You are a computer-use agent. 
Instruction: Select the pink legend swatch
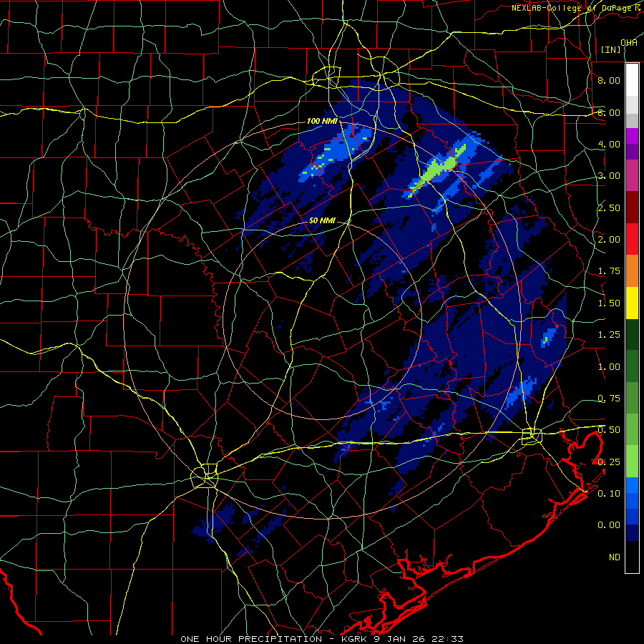pos(632,175)
